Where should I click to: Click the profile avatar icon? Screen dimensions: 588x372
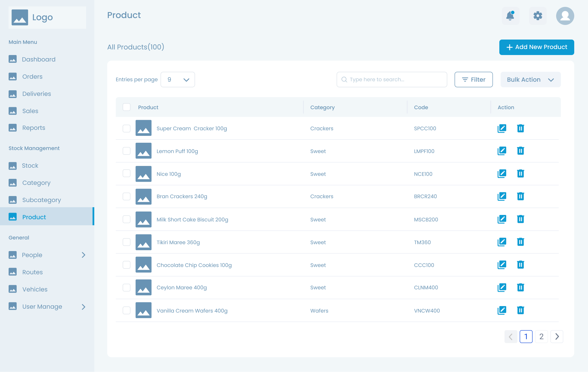565,16
